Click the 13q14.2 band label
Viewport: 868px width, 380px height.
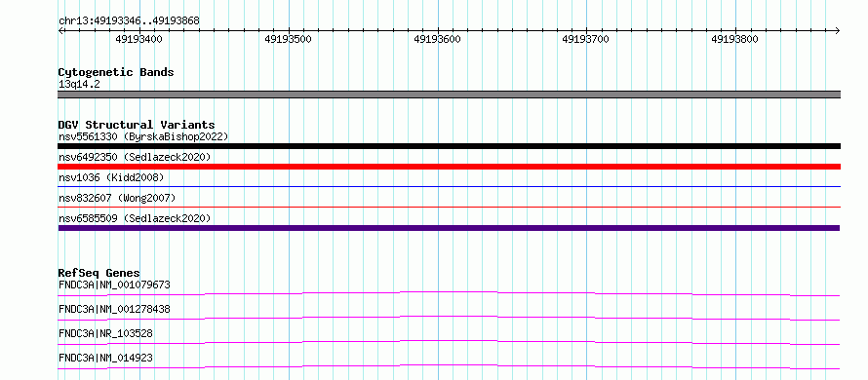[x=79, y=84]
